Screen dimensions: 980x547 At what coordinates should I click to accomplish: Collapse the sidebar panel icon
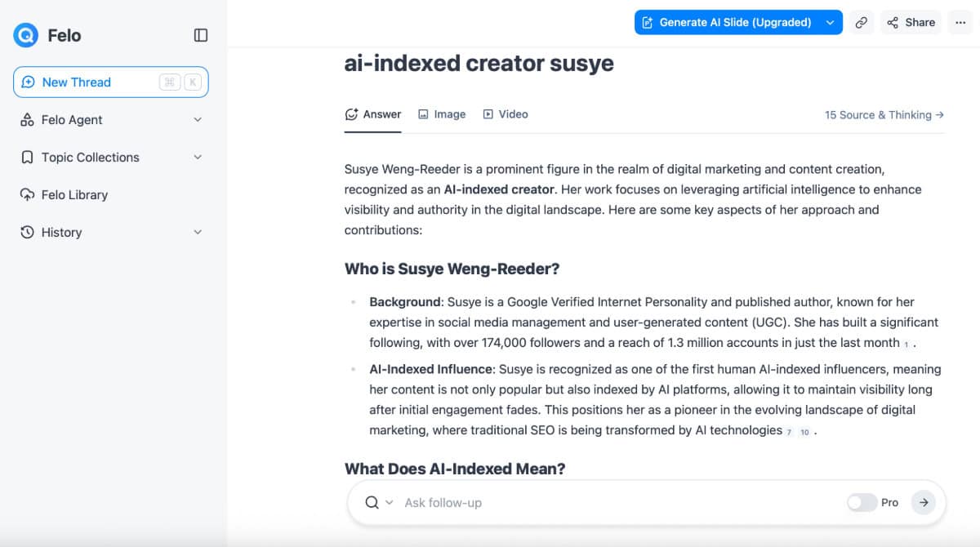pos(201,35)
